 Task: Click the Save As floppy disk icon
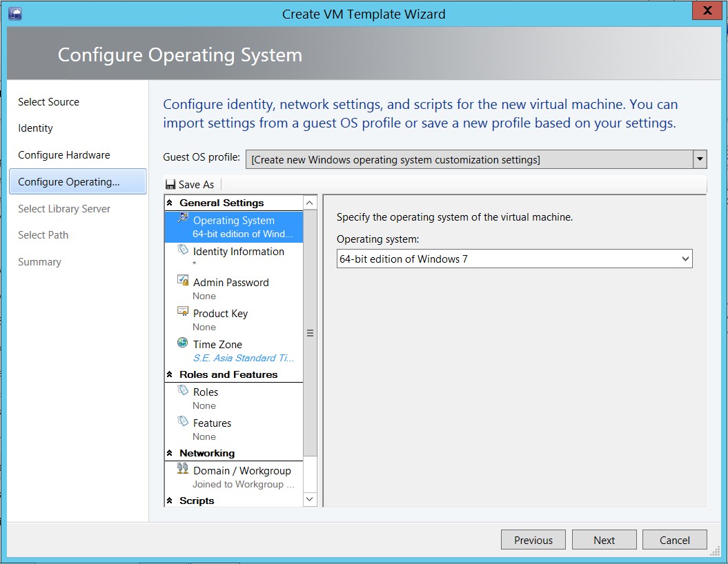point(170,185)
